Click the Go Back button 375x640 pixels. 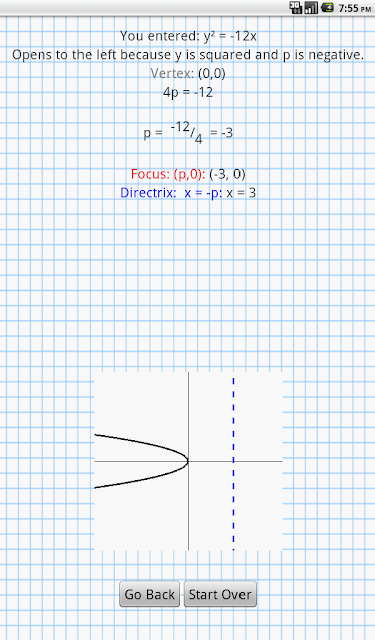pos(149,594)
